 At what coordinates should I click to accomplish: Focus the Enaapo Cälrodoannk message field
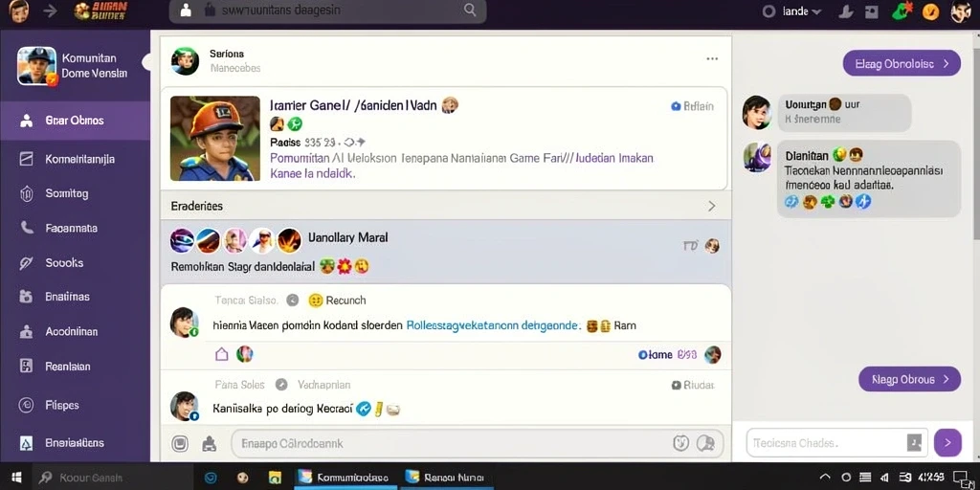click(x=478, y=444)
